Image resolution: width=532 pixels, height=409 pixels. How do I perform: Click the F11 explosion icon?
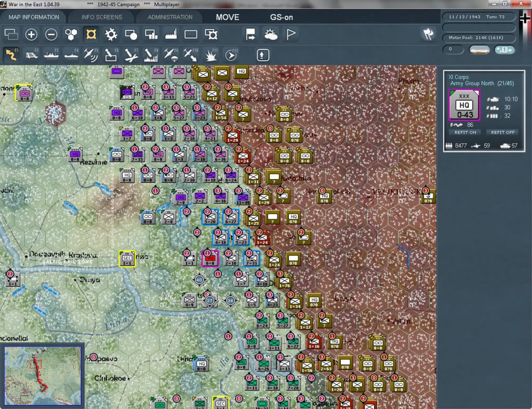(211, 55)
